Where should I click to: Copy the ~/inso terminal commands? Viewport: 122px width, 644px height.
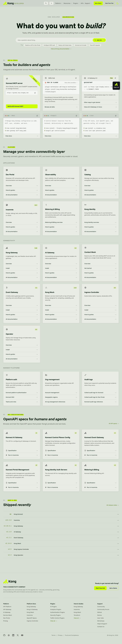(x=116, y=116)
